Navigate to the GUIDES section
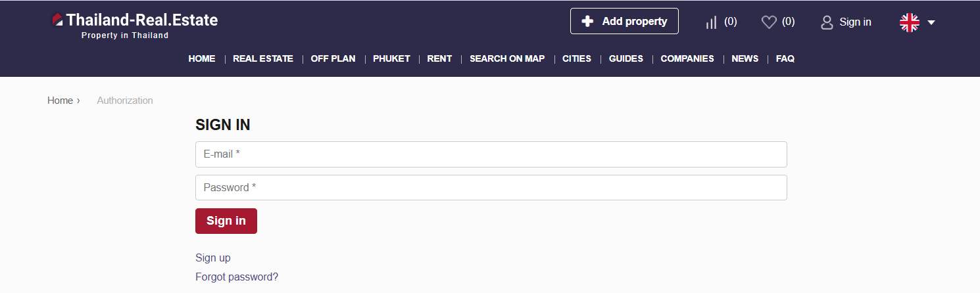 [625, 58]
